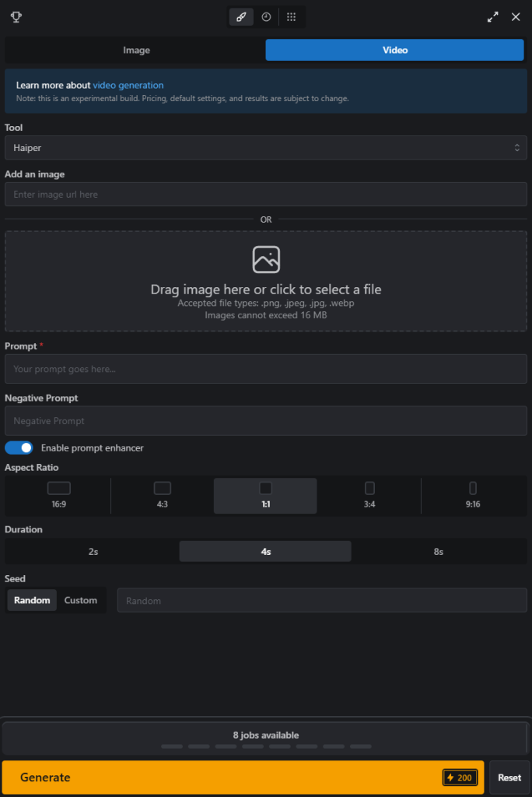Switch seed mode to Custom

[x=81, y=599]
